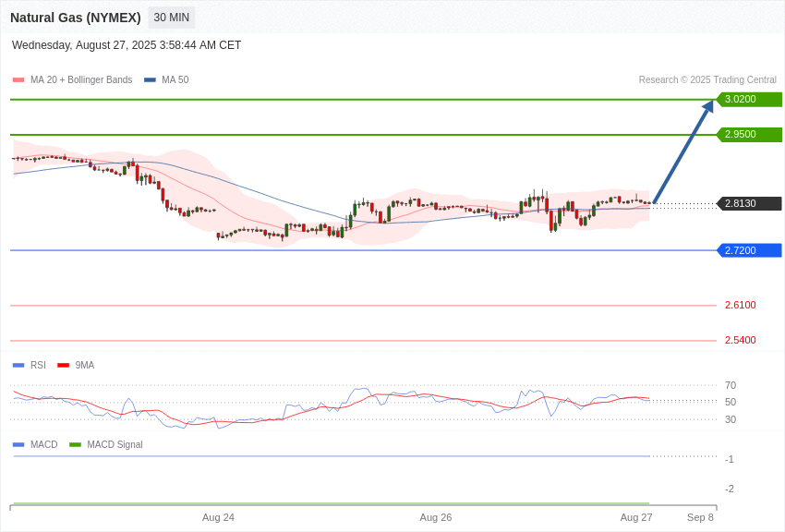The height and width of the screenshot is (532, 785).
Task: Click the blue MACD legend swatch
Action: (18, 445)
